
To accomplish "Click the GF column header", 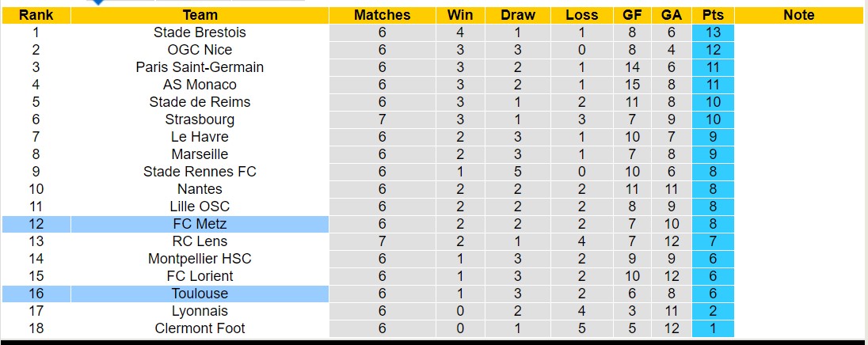I will point(632,15).
